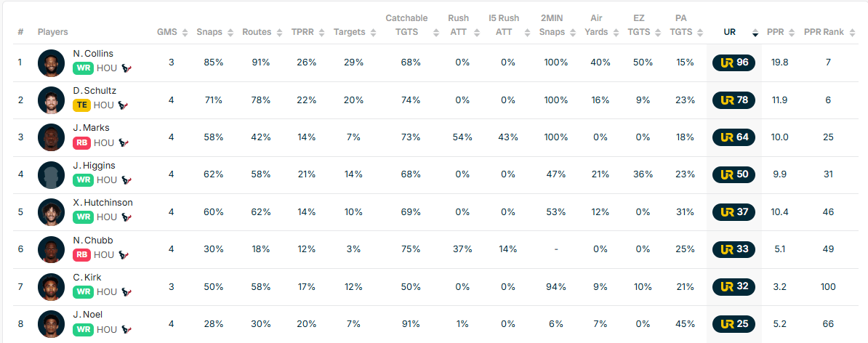868x343 pixels.
Task: Click N. Chubb's player headshot
Action: [x=51, y=249]
